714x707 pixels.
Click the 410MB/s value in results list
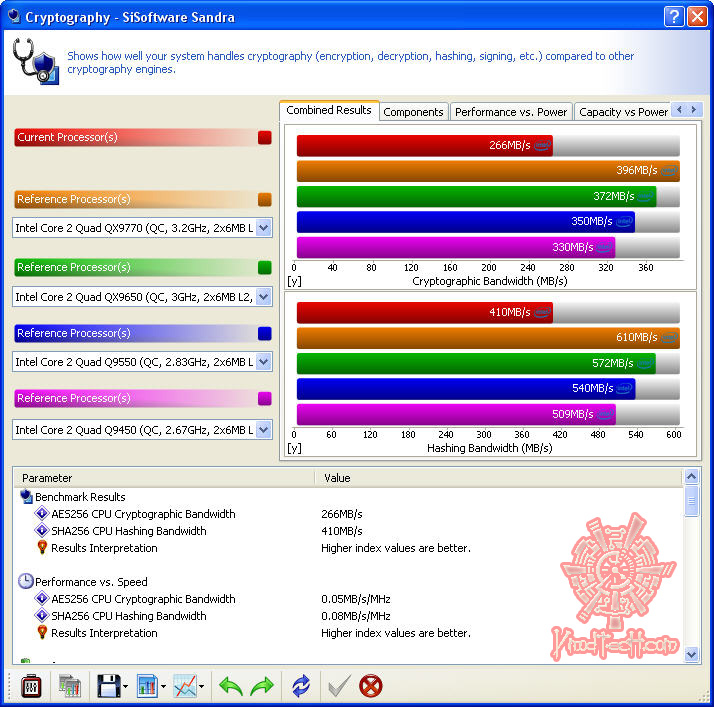(x=342, y=531)
